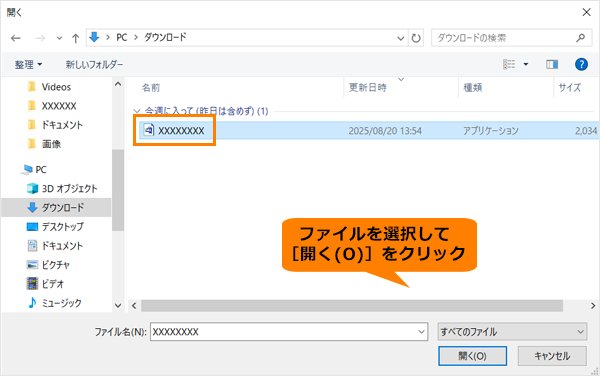This screenshot has width=600, height=376.
Task: Click the search magnifier icon
Action: (580, 38)
